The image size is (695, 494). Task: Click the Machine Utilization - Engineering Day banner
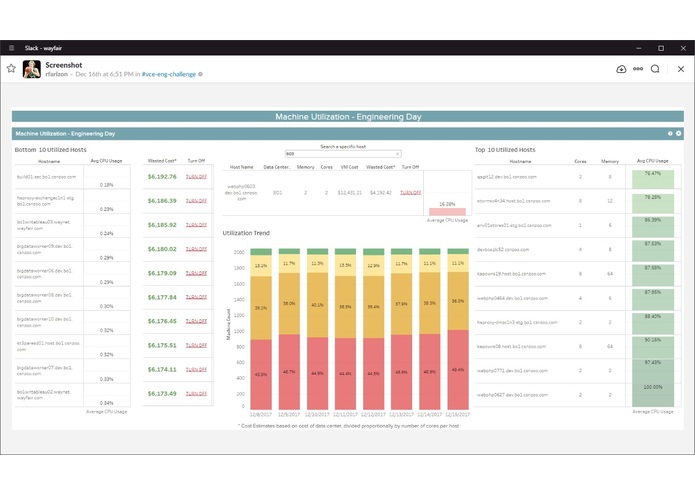(348, 117)
